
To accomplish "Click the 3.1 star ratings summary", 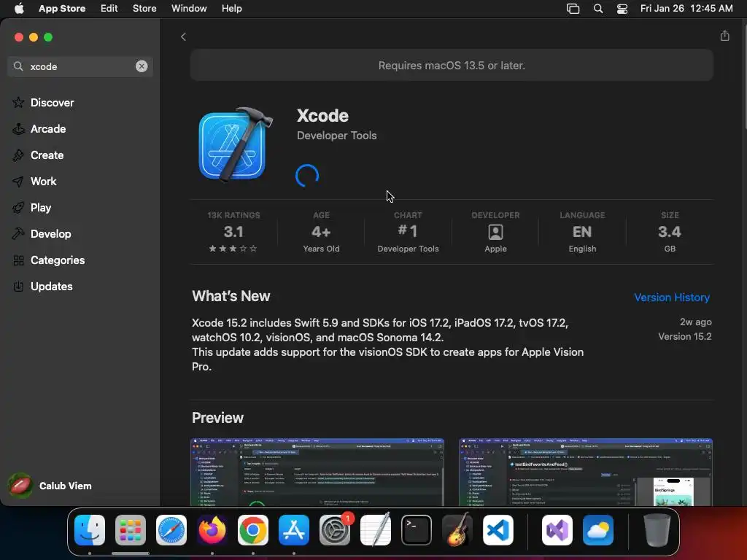I will pos(233,232).
